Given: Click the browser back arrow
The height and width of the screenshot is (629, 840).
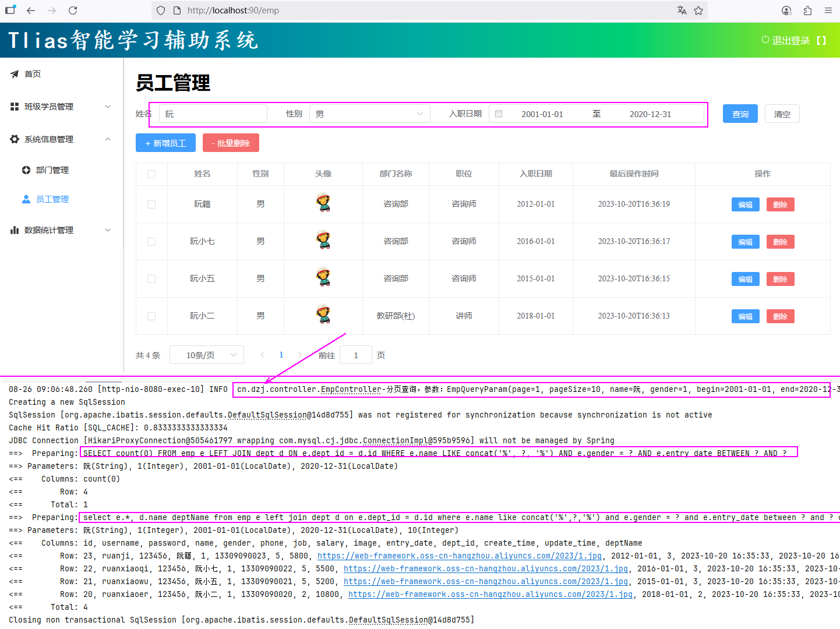Looking at the screenshot, I should pyautogui.click(x=31, y=10).
